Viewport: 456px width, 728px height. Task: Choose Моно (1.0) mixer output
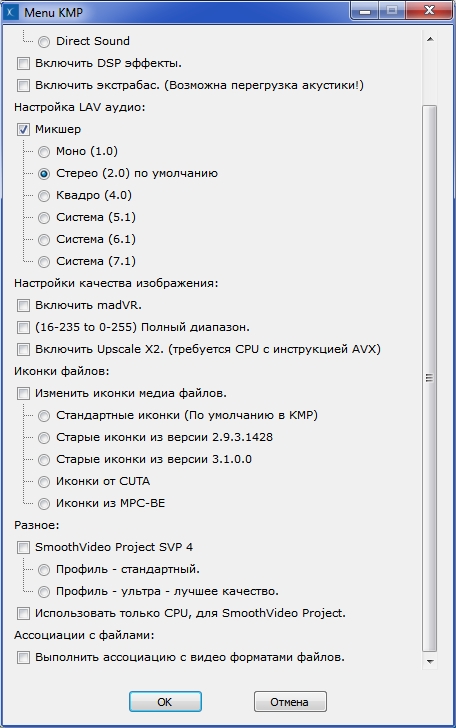(44, 152)
